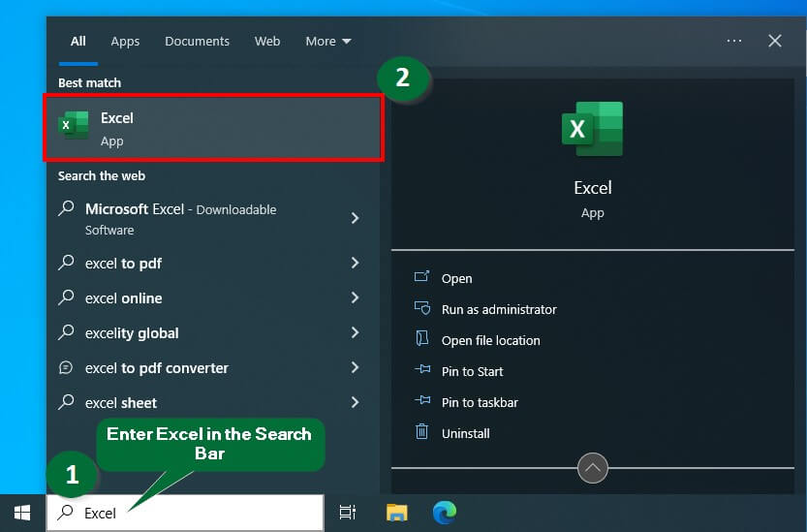Select the excel sheet suggestion
The width and height of the screenshot is (807, 532).
[213, 402]
